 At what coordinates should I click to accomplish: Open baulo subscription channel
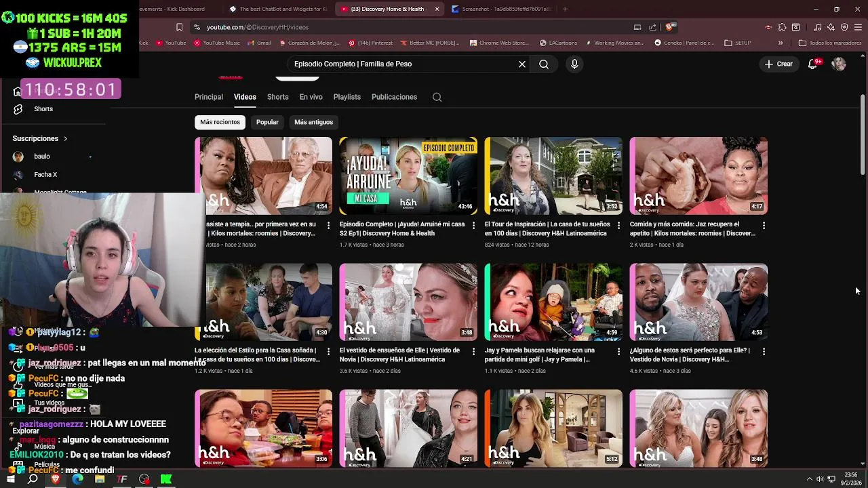pos(42,157)
